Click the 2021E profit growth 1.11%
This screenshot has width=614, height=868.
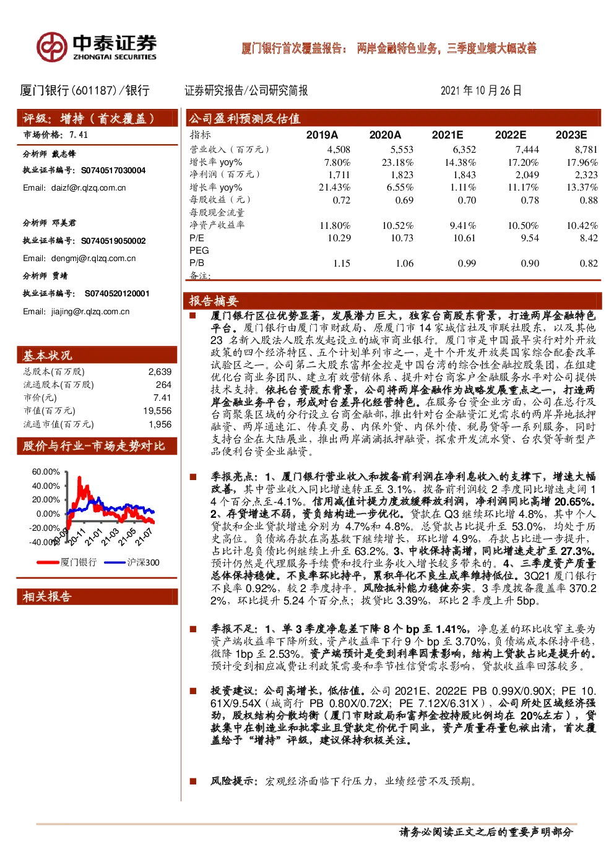[x=464, y=187]
